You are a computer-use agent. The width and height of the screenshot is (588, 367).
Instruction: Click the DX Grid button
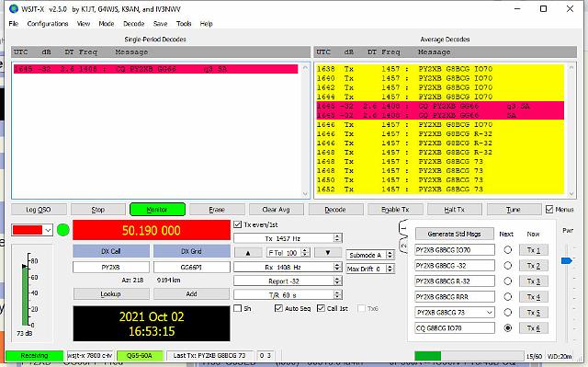pos(192,251)
